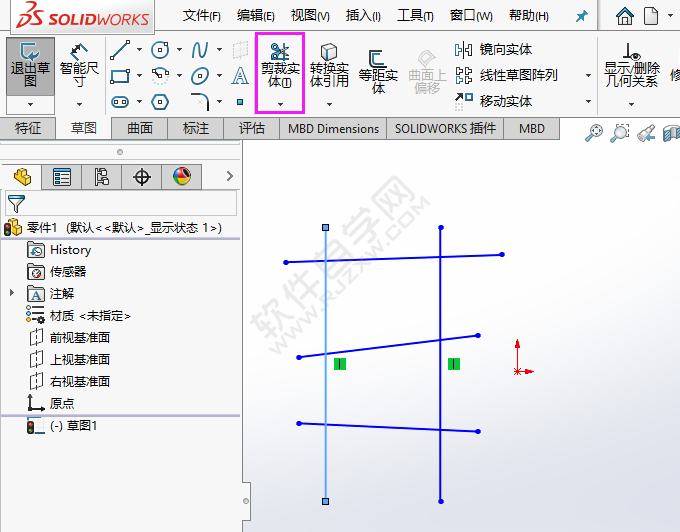Open the 文件(F) menu
Image resolution: width=680 pixels, height=532 pixels.
(202, 16)
